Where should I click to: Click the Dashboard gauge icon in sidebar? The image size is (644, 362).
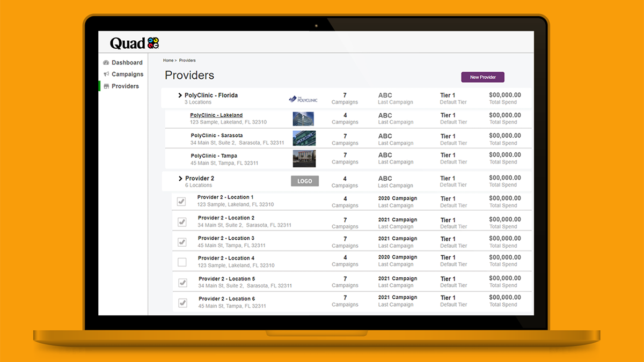tap(106, 63)
